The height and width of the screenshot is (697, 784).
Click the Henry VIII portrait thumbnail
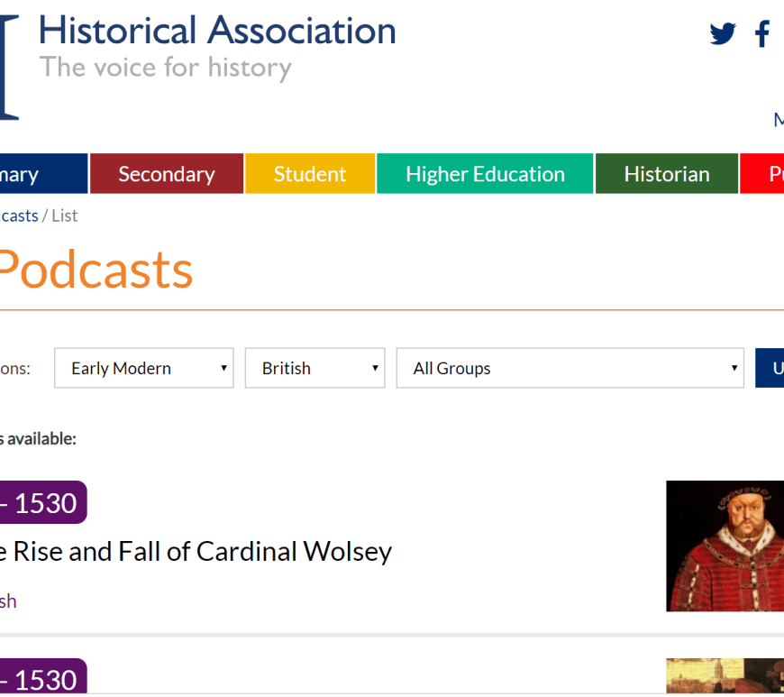pos(725,546)
